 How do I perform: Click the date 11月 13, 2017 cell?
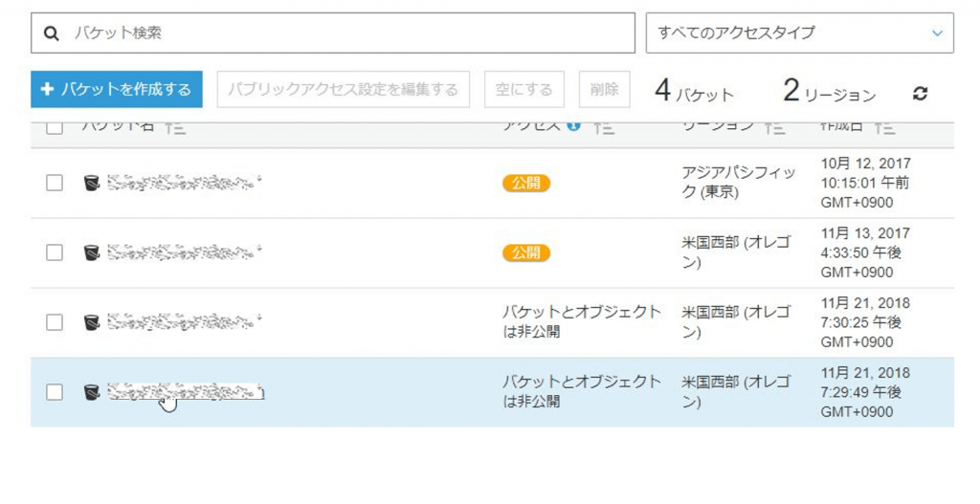pyautogui.click(x=865, y=252)
